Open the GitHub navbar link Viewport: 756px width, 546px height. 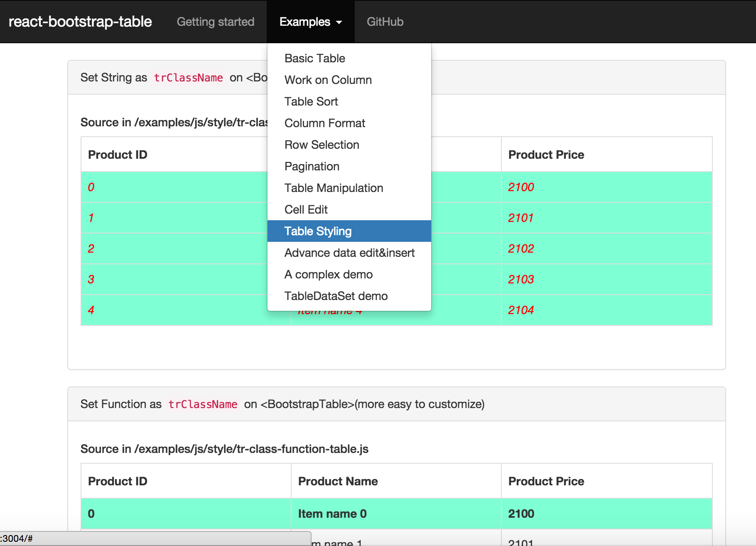point(385,22)
